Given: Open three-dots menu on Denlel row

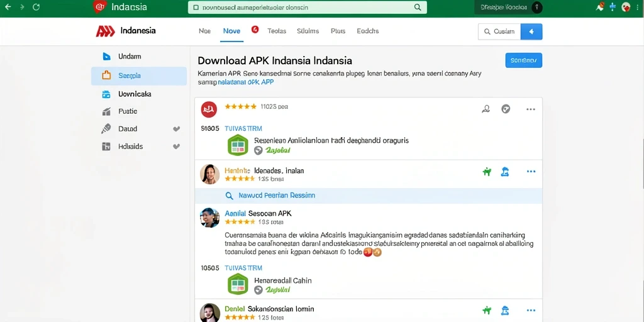Looking at the screenshot, I should (531, 311).
